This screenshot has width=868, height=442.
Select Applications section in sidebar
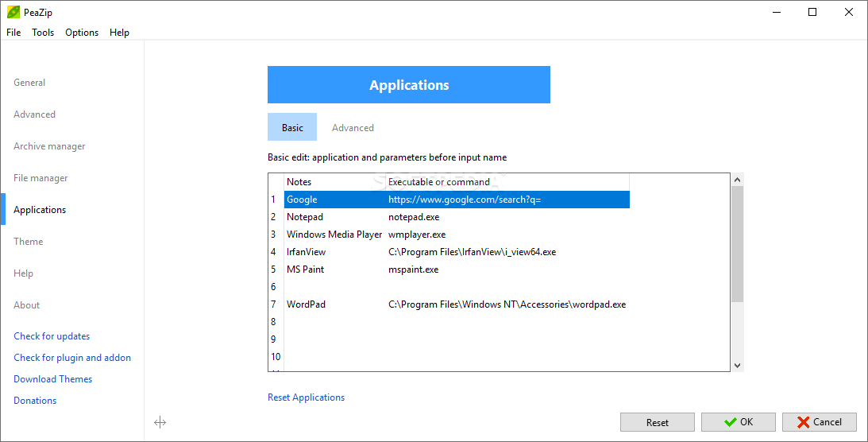[x=40, y=209]
